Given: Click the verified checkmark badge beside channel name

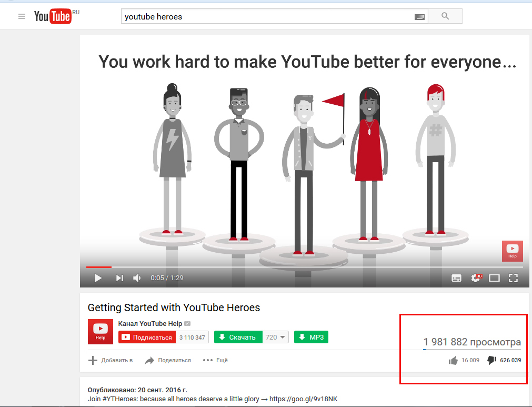Looking at the screenshot, I should coord(187,323).
